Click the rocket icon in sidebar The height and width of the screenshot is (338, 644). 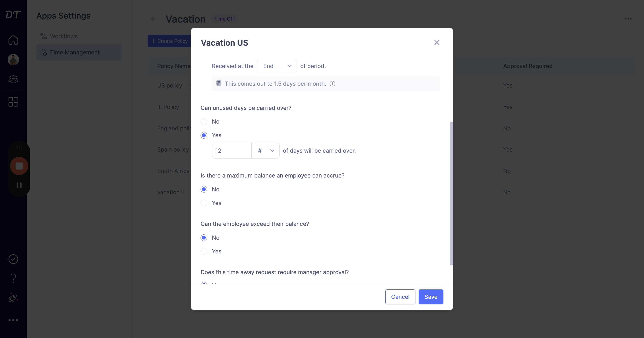click(13, 298)
